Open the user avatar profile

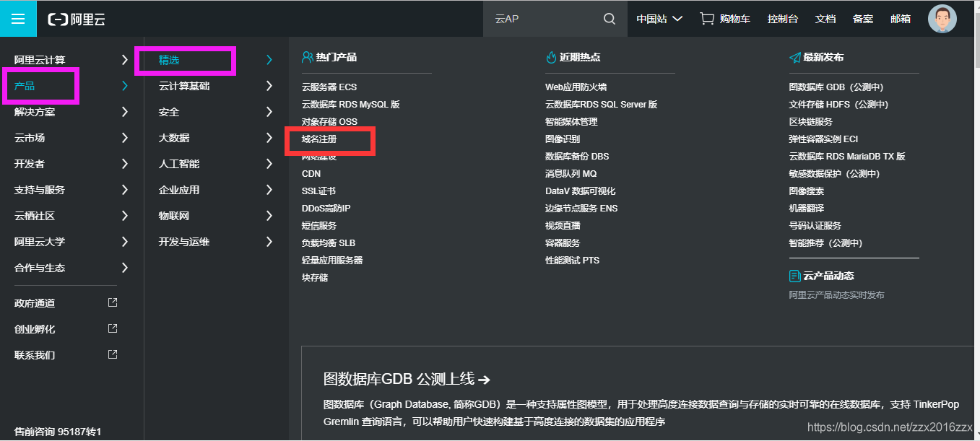coord(942,19)
